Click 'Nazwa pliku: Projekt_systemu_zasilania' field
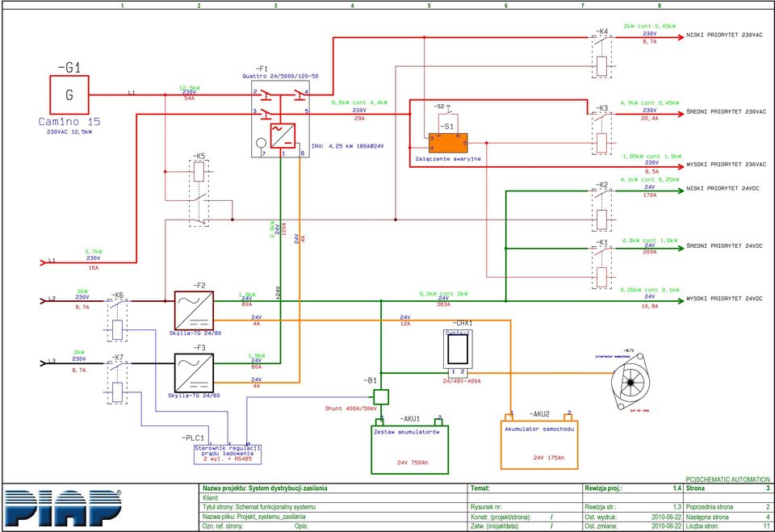This screenshot has width=775, height=532. pos(334,517)
